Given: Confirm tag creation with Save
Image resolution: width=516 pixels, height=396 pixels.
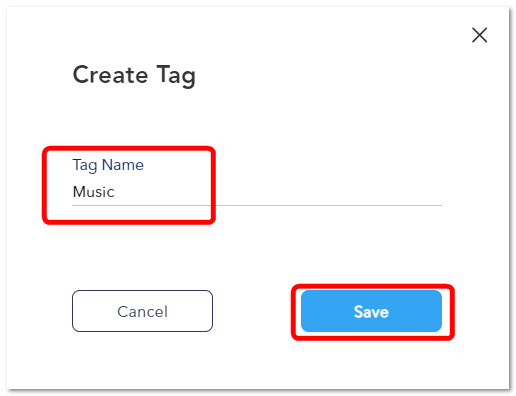Looking at the screenshot, I should (x=371, y=311).
